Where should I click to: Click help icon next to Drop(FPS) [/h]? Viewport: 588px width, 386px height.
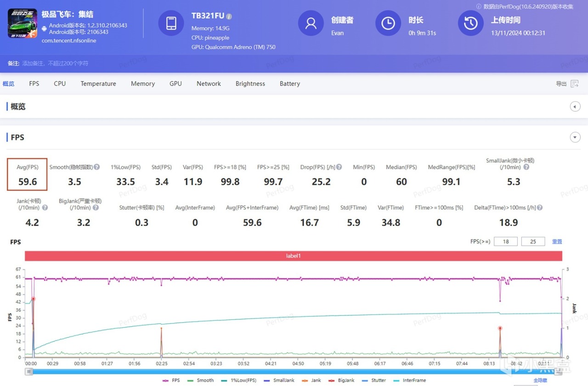pos(339,167)
